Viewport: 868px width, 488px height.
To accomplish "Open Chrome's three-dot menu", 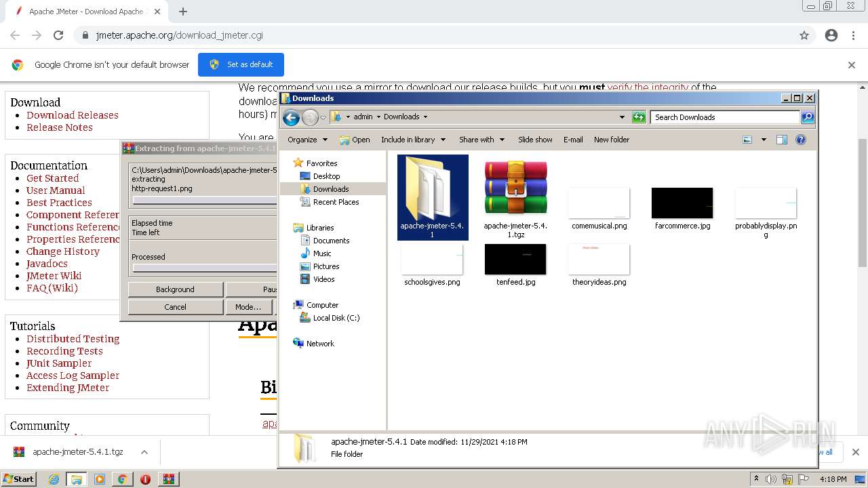I will point(854,35).
